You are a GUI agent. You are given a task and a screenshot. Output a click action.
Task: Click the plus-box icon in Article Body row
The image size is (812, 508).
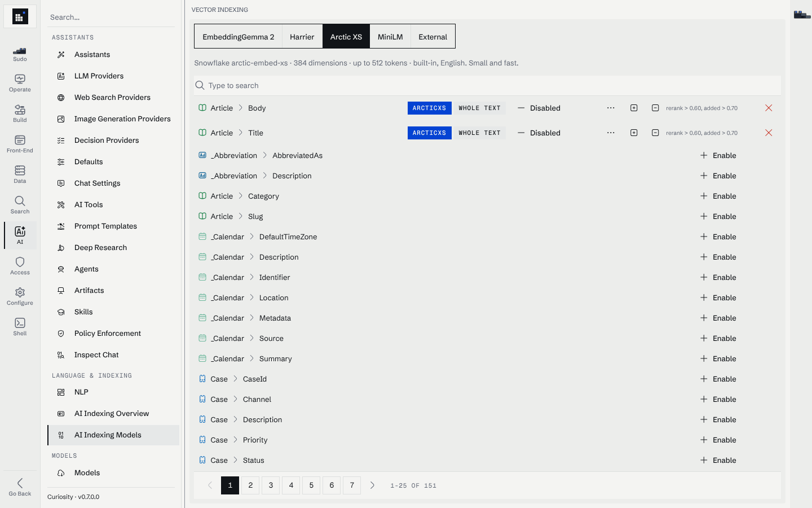click(634, 108)
